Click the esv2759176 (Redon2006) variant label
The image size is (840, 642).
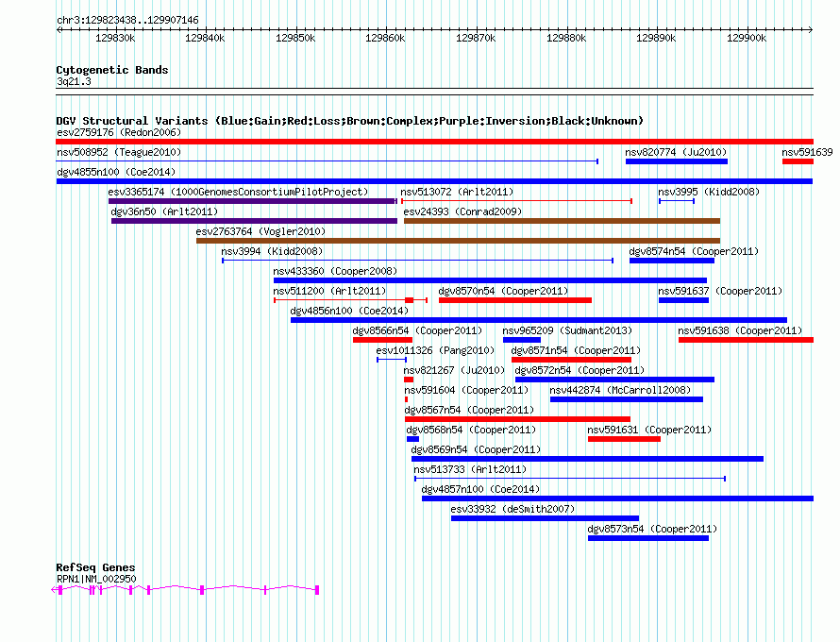(x=119, y=132)
